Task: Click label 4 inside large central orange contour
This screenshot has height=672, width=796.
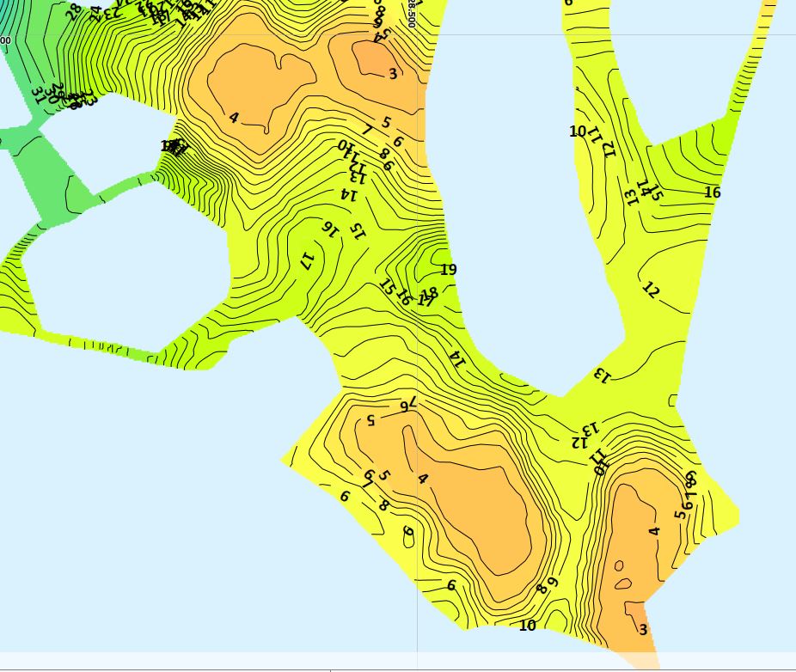Action: [422, 479]
